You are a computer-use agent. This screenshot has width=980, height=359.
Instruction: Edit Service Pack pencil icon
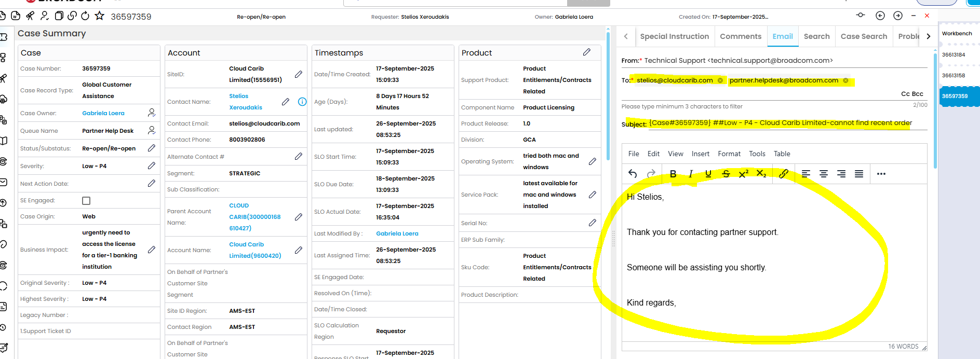click(x=593, y=195)
